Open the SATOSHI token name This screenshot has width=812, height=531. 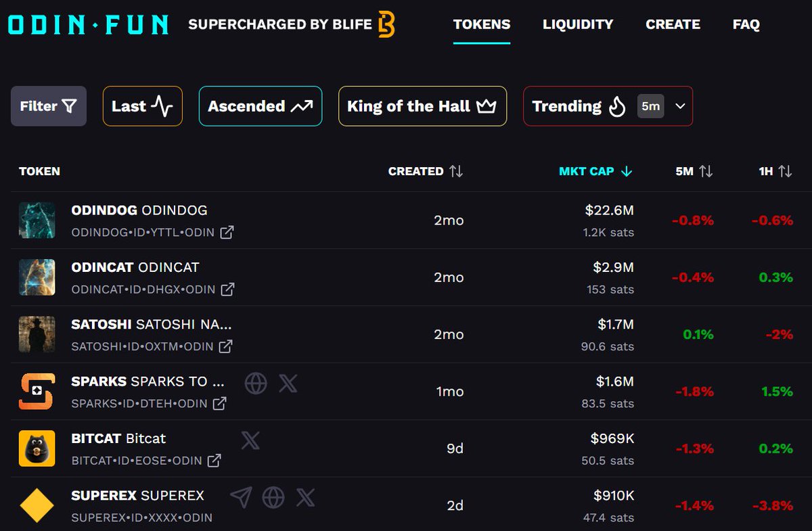152,325
